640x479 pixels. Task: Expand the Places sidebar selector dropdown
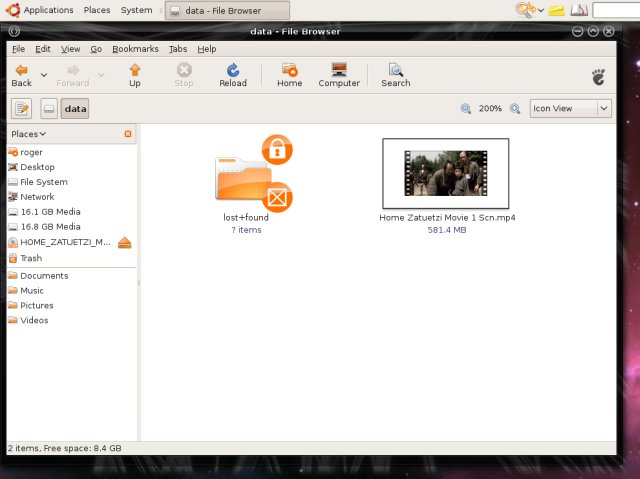29,134
